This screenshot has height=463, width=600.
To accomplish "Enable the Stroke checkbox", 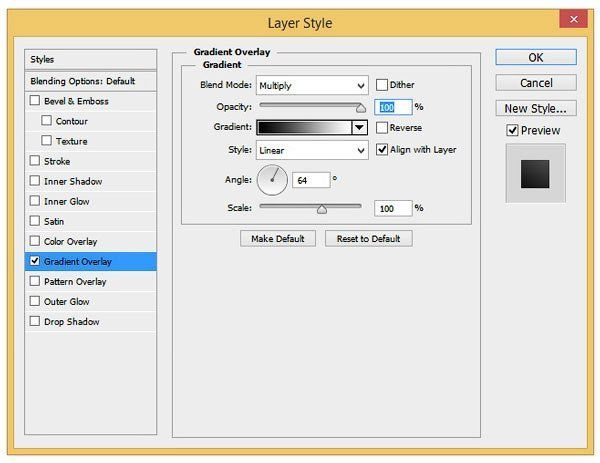I will [x=35, y=161].
